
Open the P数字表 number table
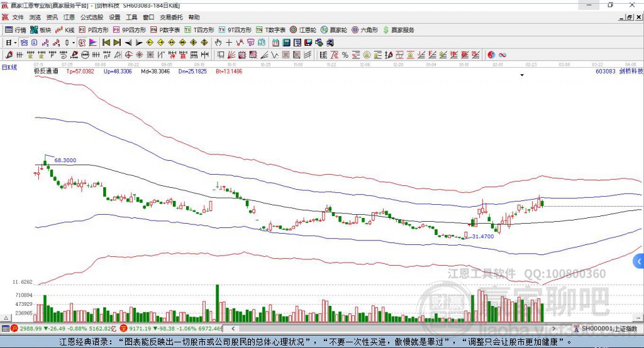[x=165, y=30]
